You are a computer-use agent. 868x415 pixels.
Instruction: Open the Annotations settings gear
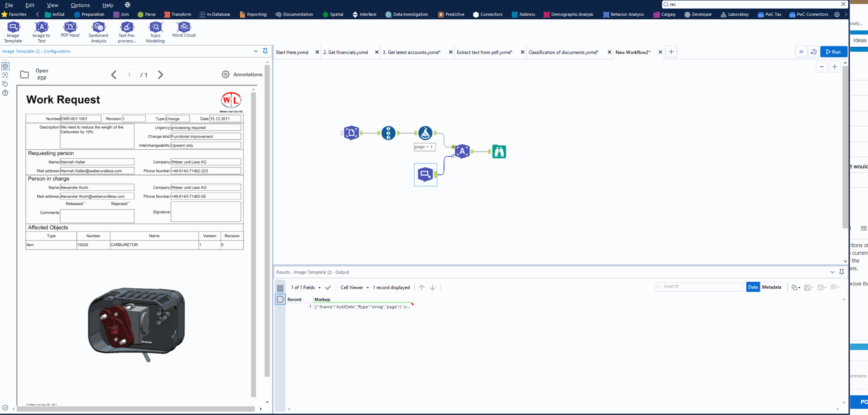coord(226,75)
